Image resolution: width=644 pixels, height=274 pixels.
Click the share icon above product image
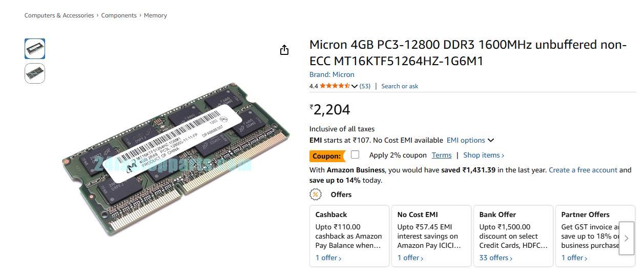tap(284, 50)
